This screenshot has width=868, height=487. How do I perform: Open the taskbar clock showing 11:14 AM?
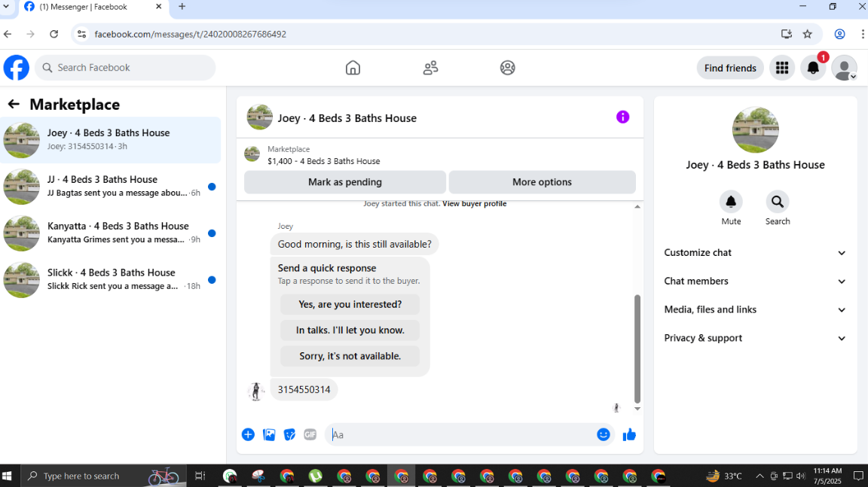click(x=827, y=476)
